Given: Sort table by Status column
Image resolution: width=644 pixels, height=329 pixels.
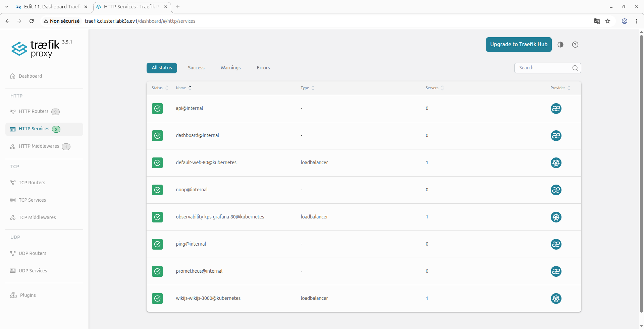Looking at the screenshot, I should click(160, 88).
